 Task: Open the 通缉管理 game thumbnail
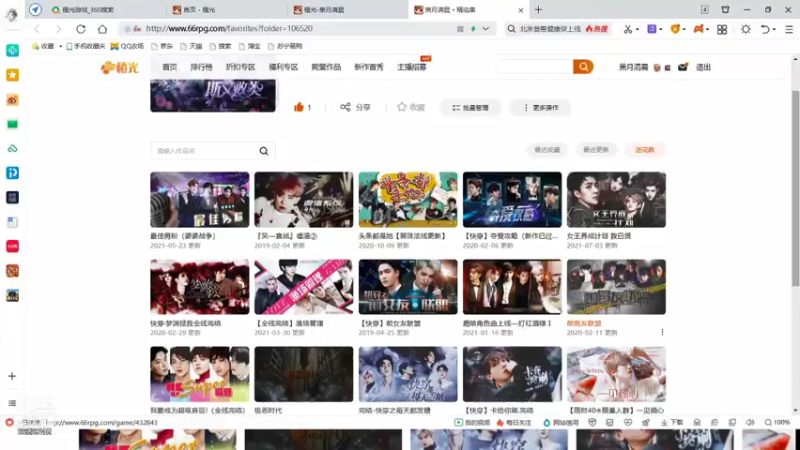point(304,287)
